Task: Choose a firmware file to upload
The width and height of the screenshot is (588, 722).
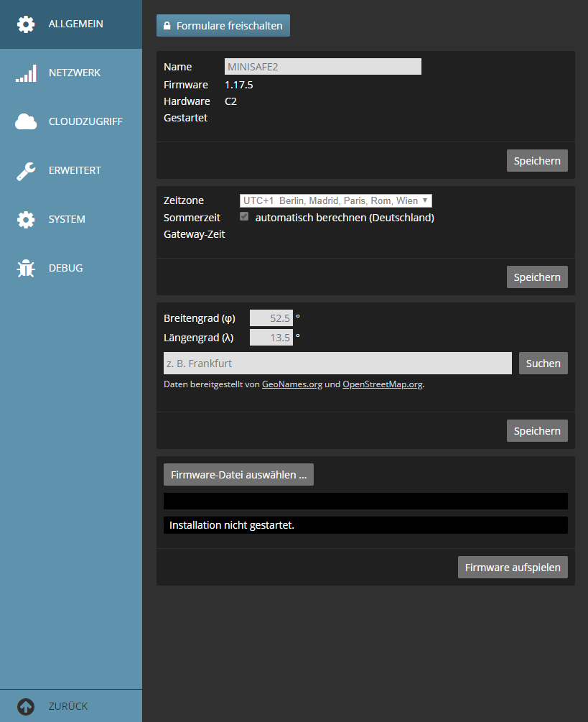Action: coord(238,475)
